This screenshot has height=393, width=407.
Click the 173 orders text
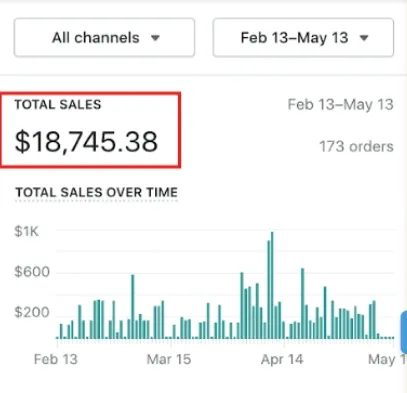(x=356, y=147)
